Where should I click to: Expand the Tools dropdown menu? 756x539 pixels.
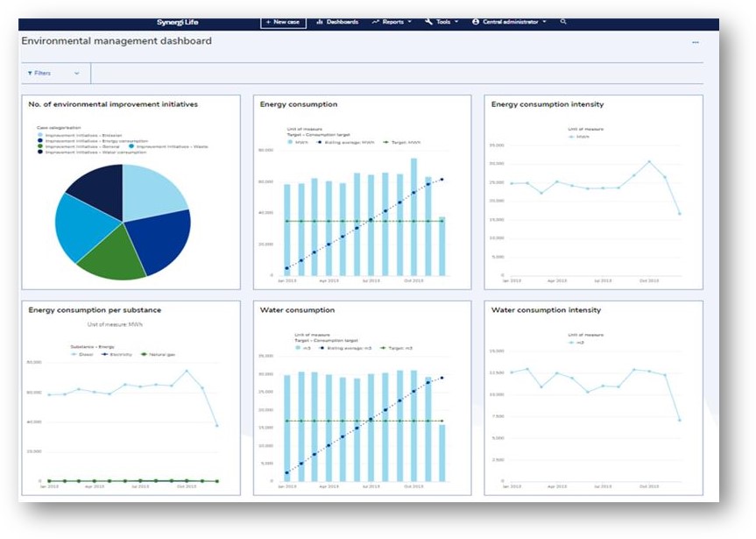pyautogui.click(x=444, y=22)
